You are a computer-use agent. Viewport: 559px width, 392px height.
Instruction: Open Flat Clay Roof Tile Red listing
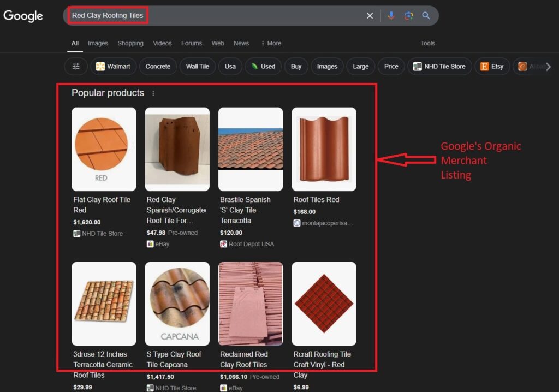102,205
